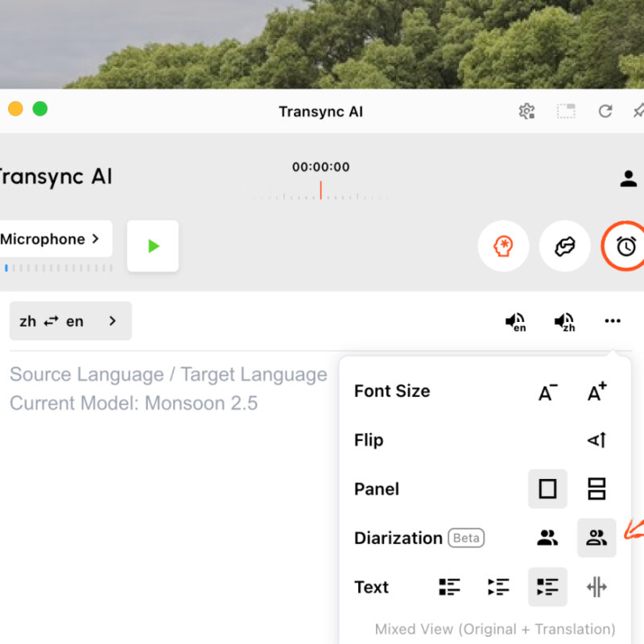Image resolution: width=644 pixels, height=644 pixels.
Task: Select filled people Diarization option
Action: click(x=547, y=538)
